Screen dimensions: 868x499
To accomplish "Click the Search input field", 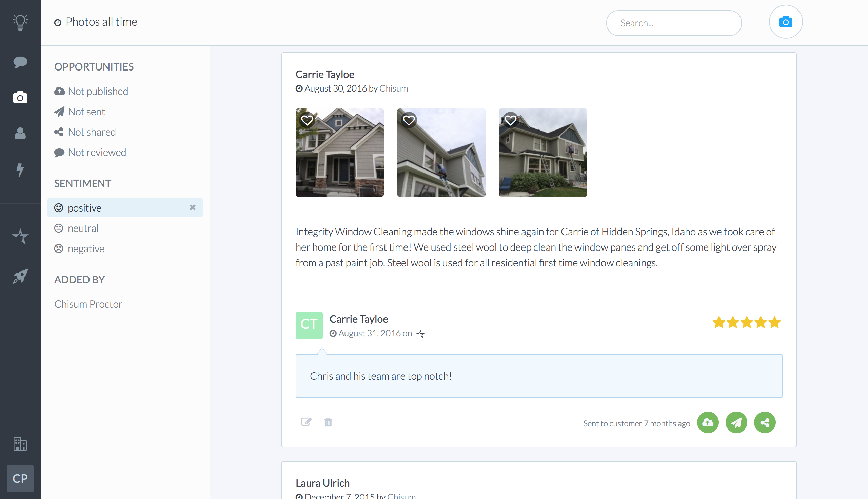I will click(673, 23).
